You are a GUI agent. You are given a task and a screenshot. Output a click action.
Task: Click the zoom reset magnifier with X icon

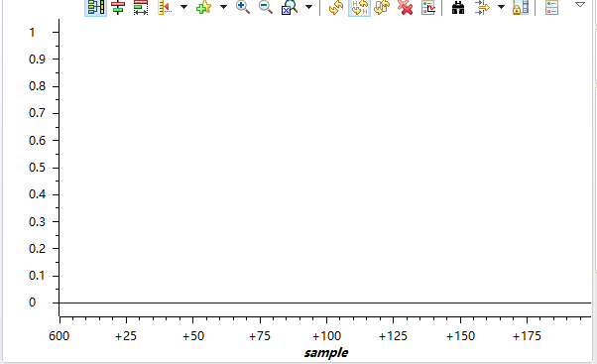point(290,7)
